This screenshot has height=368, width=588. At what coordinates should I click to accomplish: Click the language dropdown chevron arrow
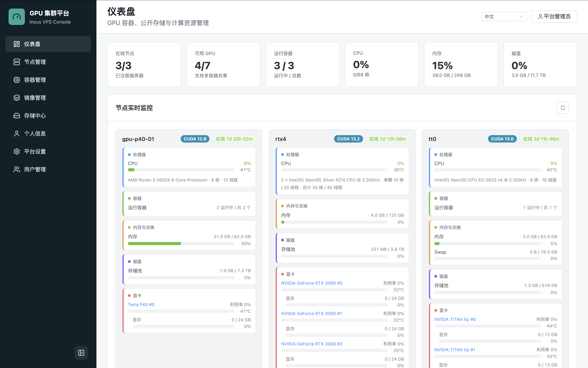tap(521, 17)
